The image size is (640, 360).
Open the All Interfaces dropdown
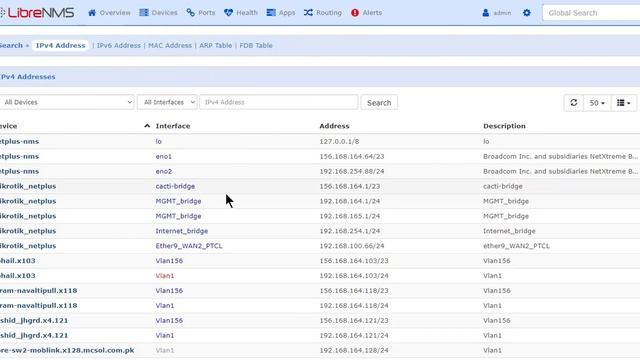coord(167,102)
